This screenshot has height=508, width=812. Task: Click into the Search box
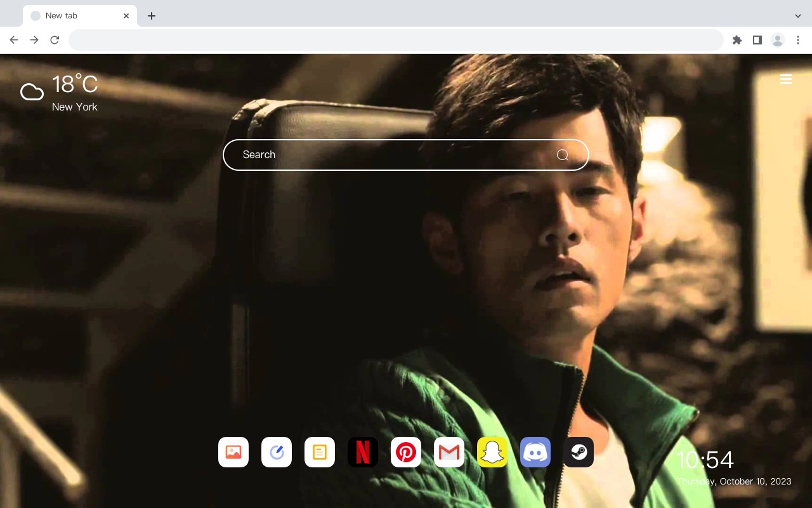point(406,155)
